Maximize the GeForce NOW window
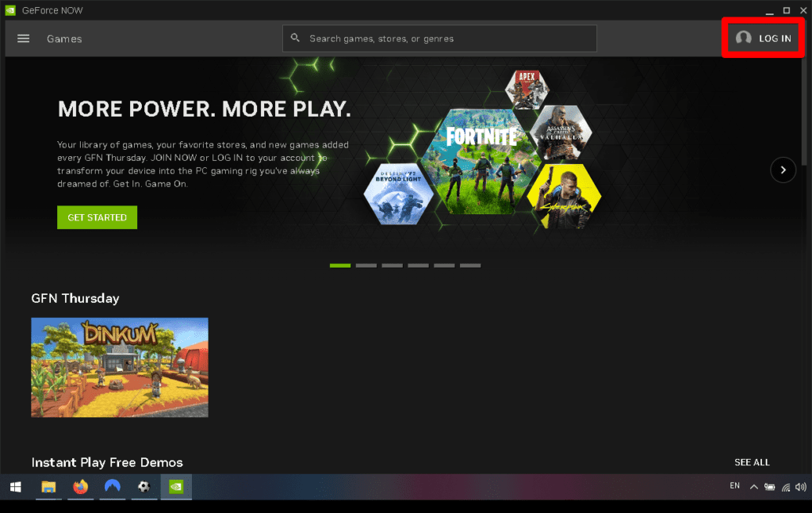Image resolution: width=812 pixels, height=513 pixels. click(x=787, y=10)
